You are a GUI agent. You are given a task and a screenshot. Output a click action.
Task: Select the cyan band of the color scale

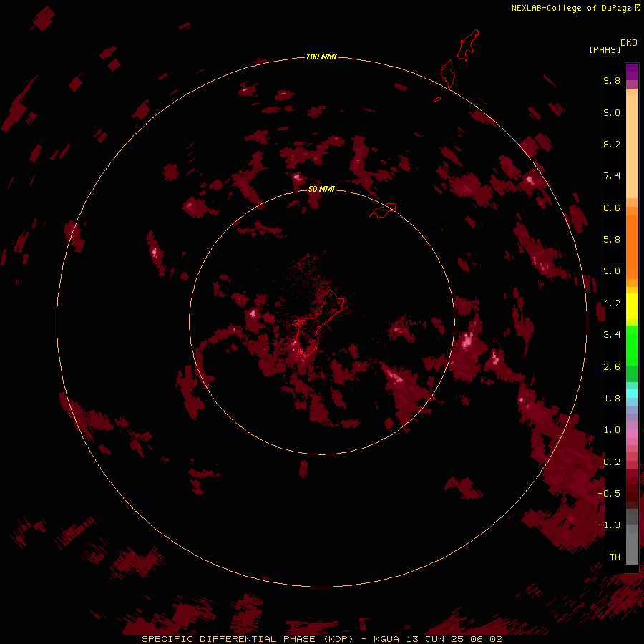click(632, 393)
